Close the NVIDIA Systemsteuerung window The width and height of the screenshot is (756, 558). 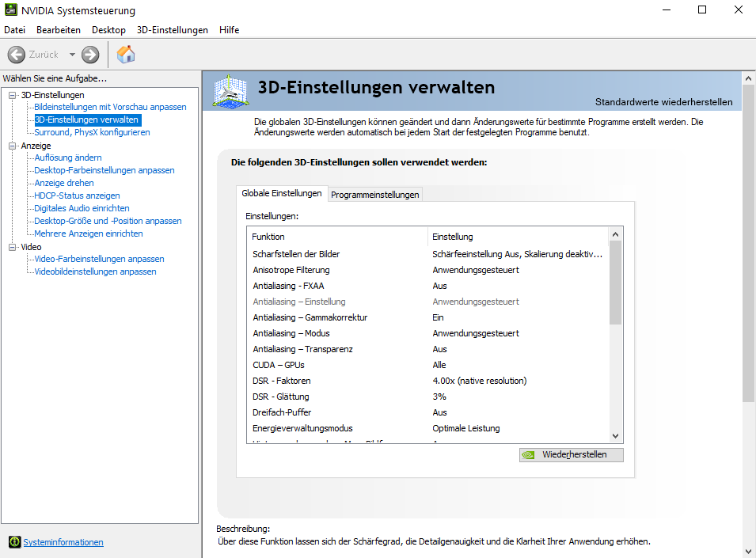[x=738, y=9]
